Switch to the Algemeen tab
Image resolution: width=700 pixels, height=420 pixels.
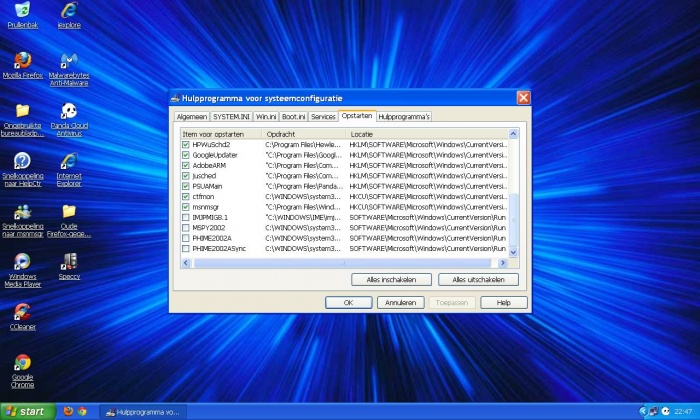192,116
